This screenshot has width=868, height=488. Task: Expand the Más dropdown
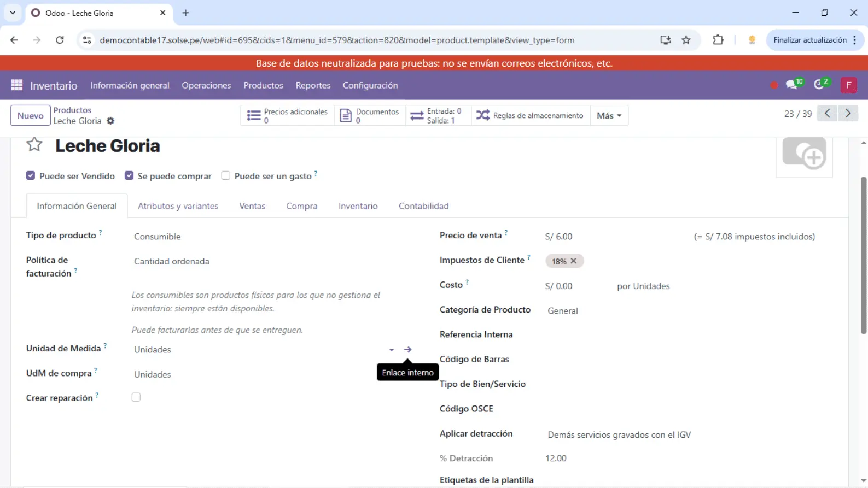[x=609, y=115]
